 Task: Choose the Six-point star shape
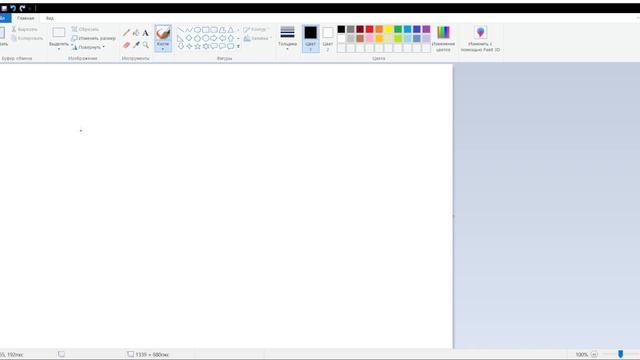click(x=206, y=46)
